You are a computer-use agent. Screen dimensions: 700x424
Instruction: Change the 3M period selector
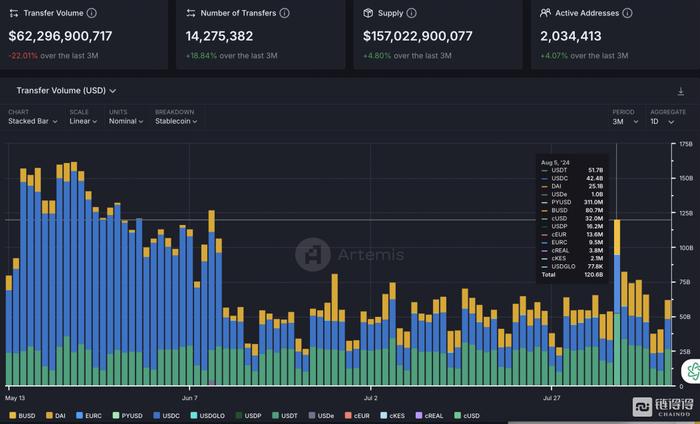(624, 121)
